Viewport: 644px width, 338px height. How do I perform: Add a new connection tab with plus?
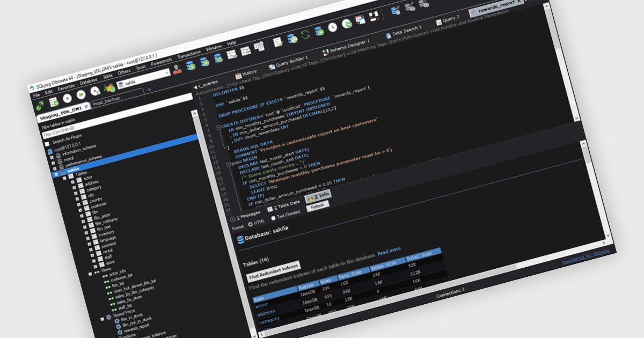click(x=149, y=90)
